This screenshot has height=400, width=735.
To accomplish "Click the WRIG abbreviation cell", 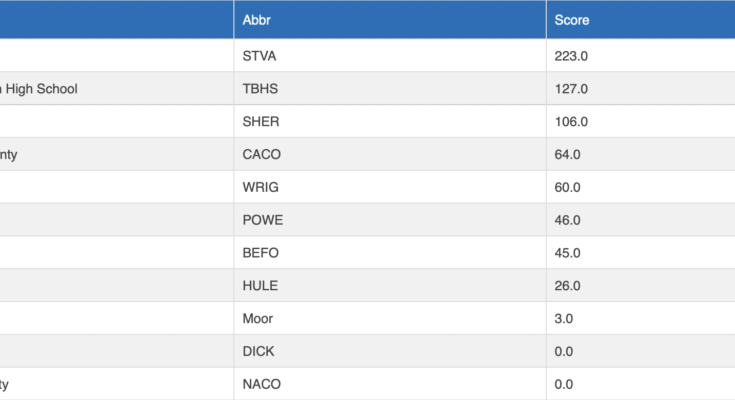I will 261,188.
